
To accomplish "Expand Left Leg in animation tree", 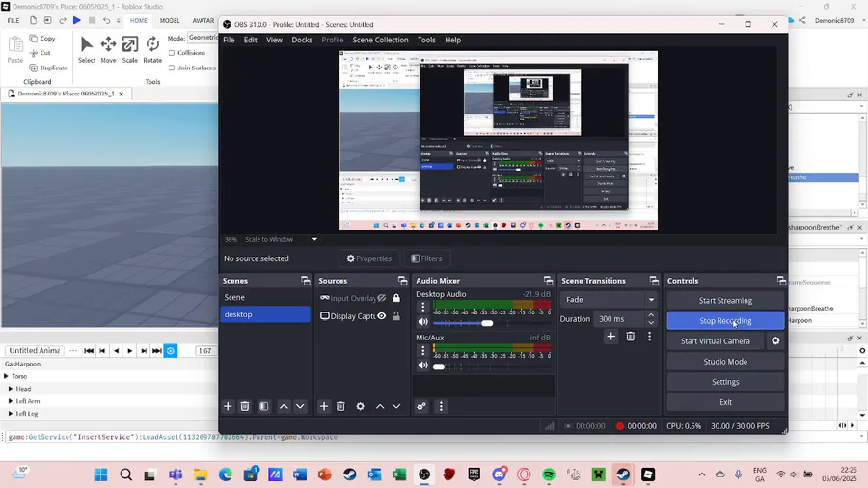I will 11,414.
